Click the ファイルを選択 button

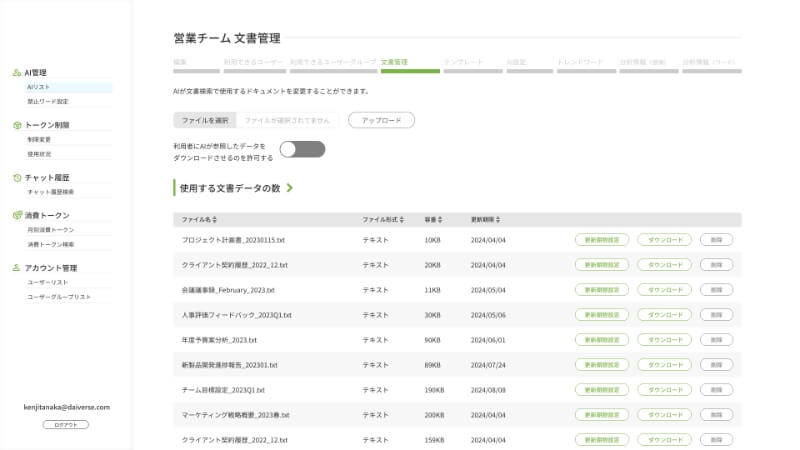(x=204, y=120)
